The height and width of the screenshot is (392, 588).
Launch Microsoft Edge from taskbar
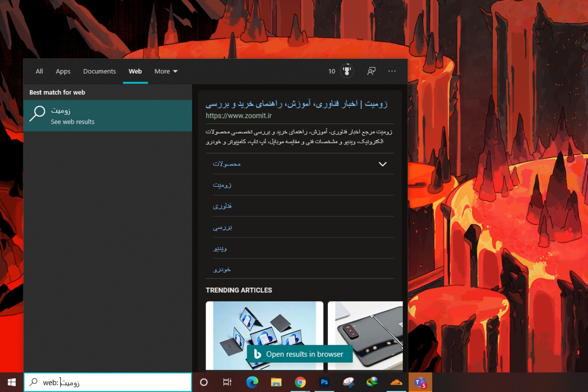coord(252,382)
